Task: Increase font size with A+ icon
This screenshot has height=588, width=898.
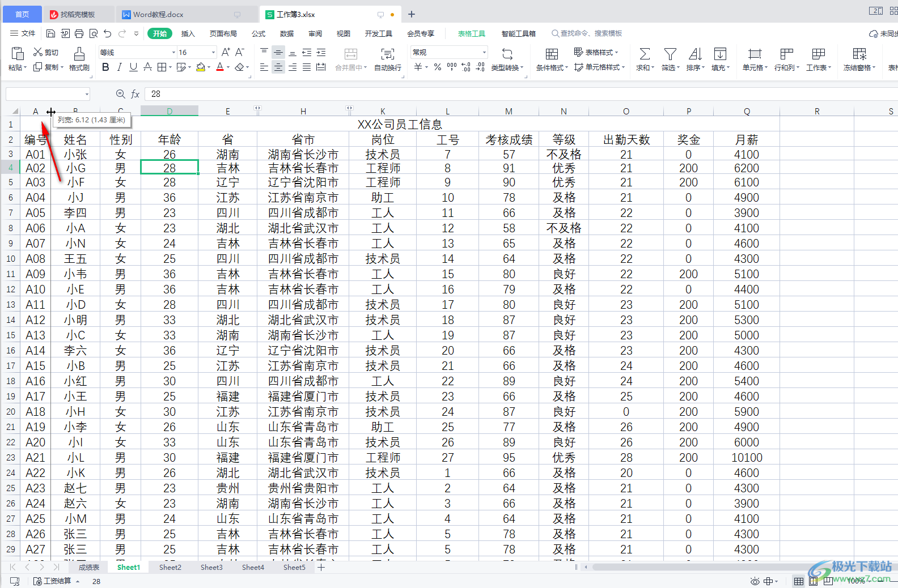Action: (226, 52)
